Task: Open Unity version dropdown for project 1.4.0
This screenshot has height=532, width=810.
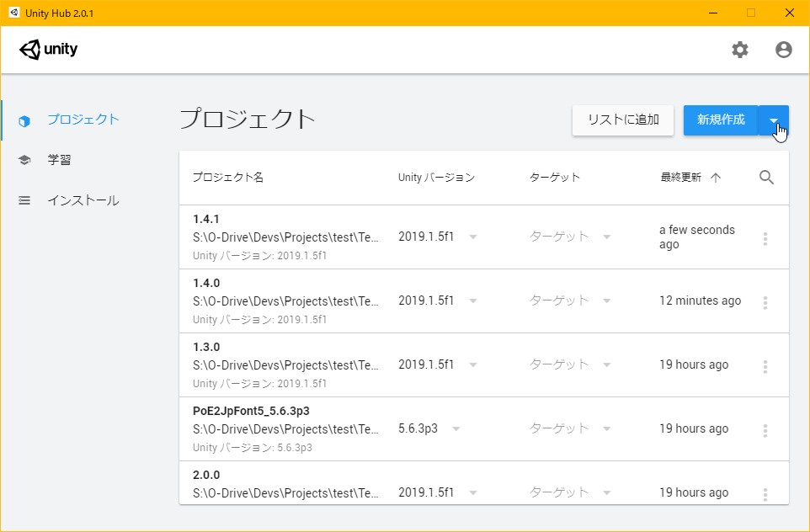Action: coord(472,301)
